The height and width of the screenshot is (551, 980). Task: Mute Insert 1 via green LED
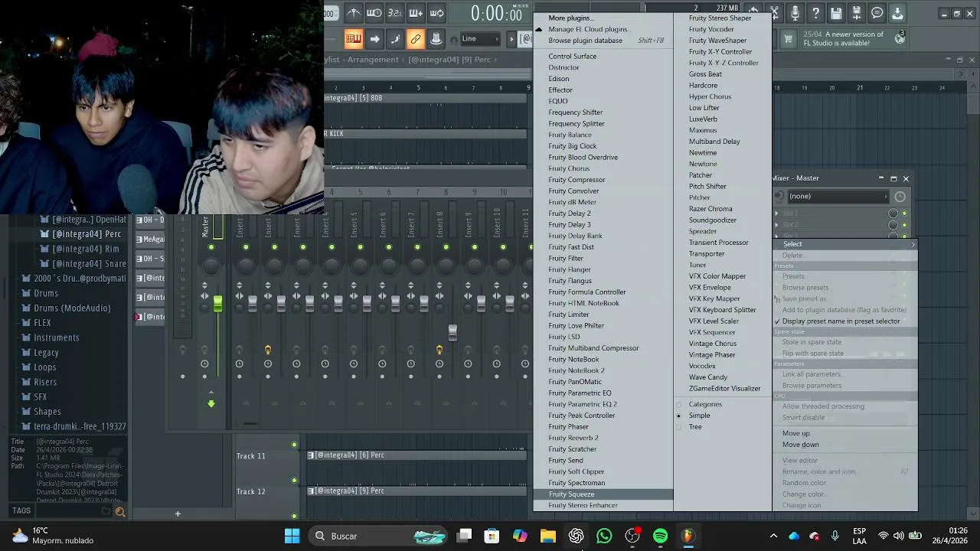point(246,247)
